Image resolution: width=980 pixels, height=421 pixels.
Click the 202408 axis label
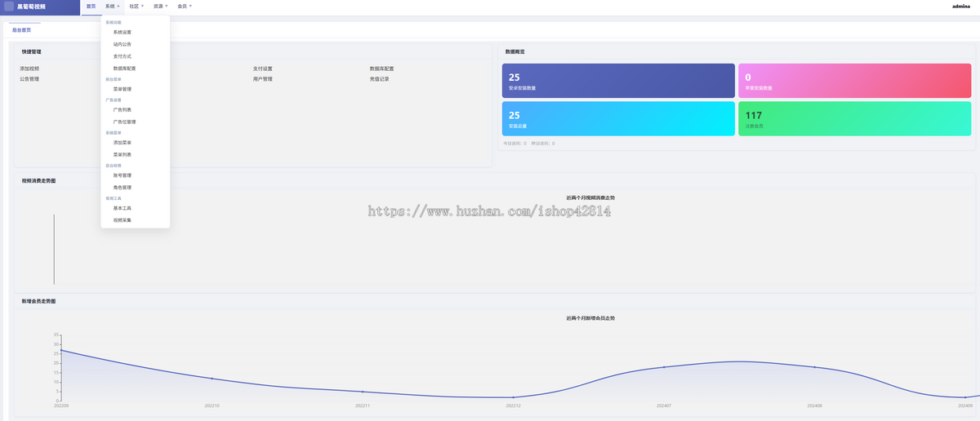[x=814, y=405]
